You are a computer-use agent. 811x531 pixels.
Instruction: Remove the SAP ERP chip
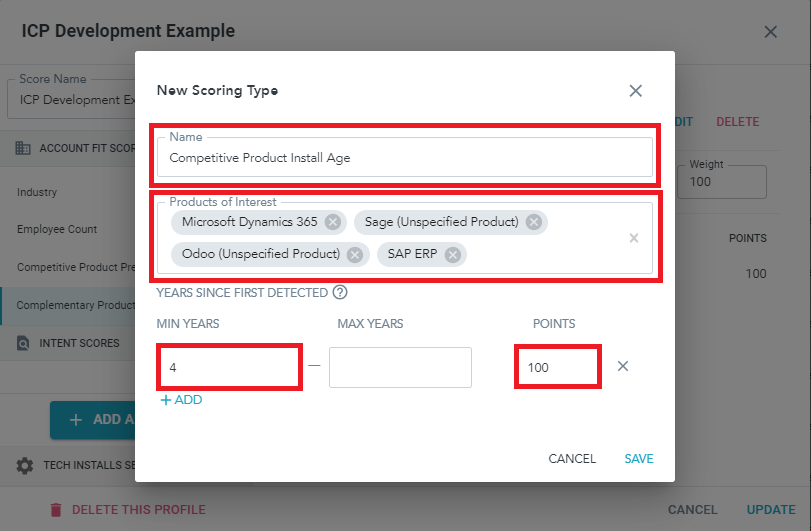(x=453, y=254)
